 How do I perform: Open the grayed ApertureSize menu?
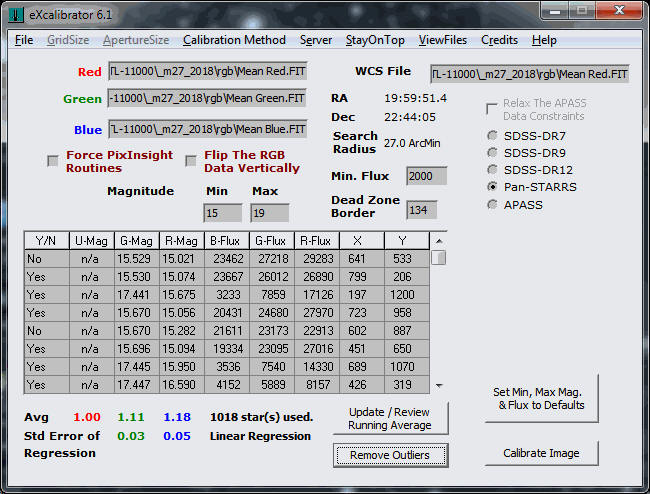(x=136, y=40)
